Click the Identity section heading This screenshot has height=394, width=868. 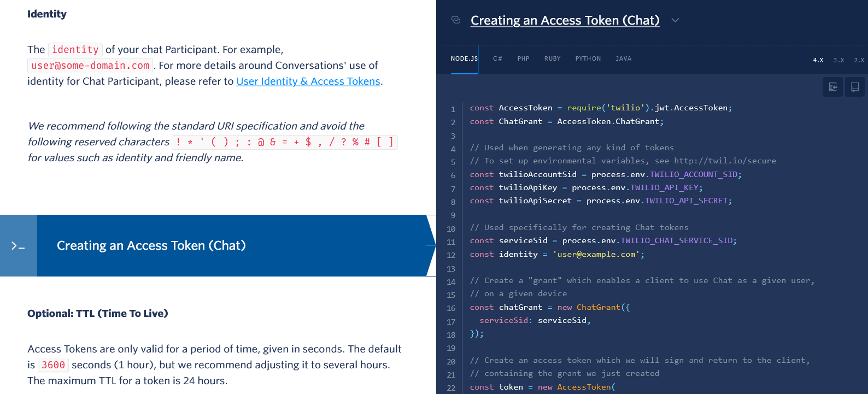[47, 14]
